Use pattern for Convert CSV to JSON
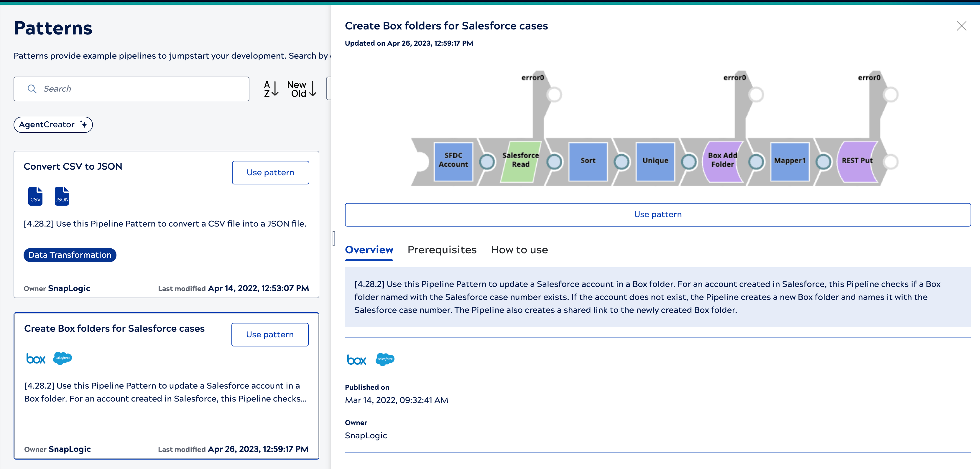This screenshot has height=469, width=980. 270,173
